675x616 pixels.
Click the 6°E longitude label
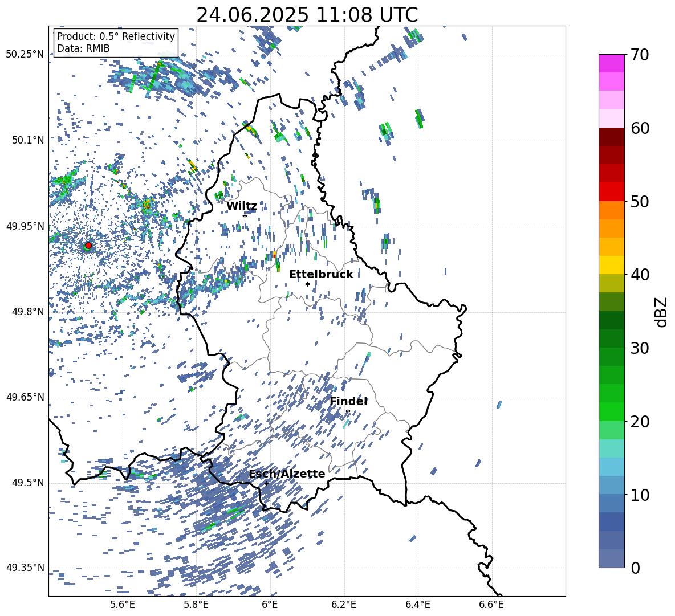tap(270, 605)
